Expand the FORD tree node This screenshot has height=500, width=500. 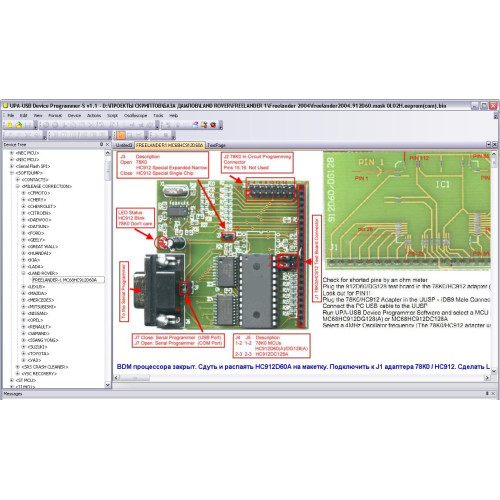tap(23, 233)
